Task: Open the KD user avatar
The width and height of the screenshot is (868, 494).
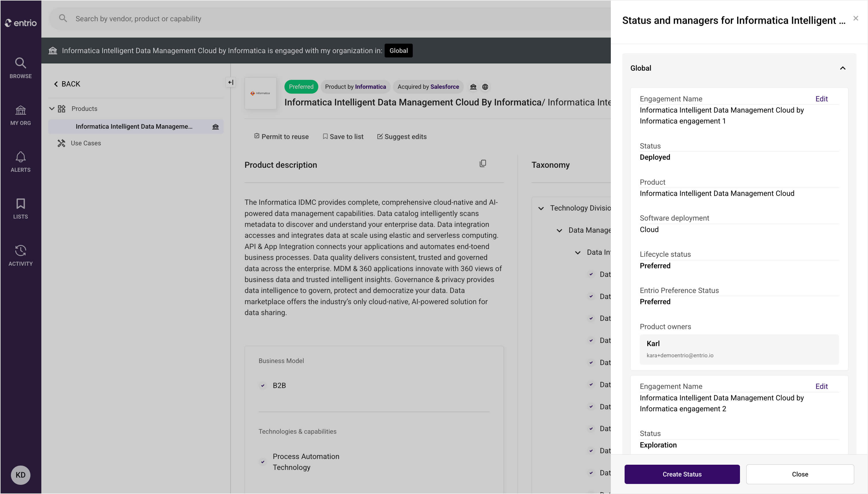Action: point(21,475)
